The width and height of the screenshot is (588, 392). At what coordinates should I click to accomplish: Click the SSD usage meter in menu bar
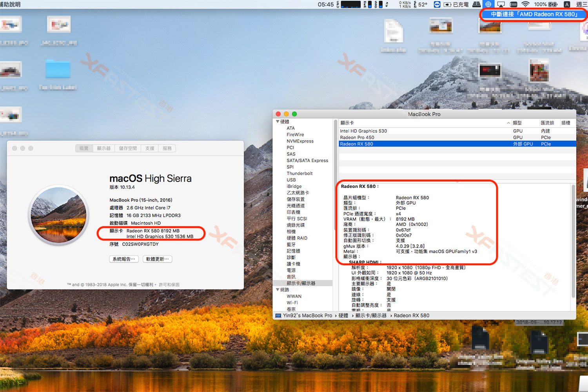pyautogui.click(x=378, y=4)
